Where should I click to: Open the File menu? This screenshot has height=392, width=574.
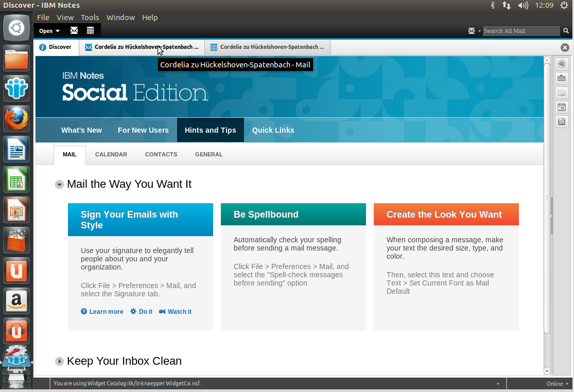point(43,17)
